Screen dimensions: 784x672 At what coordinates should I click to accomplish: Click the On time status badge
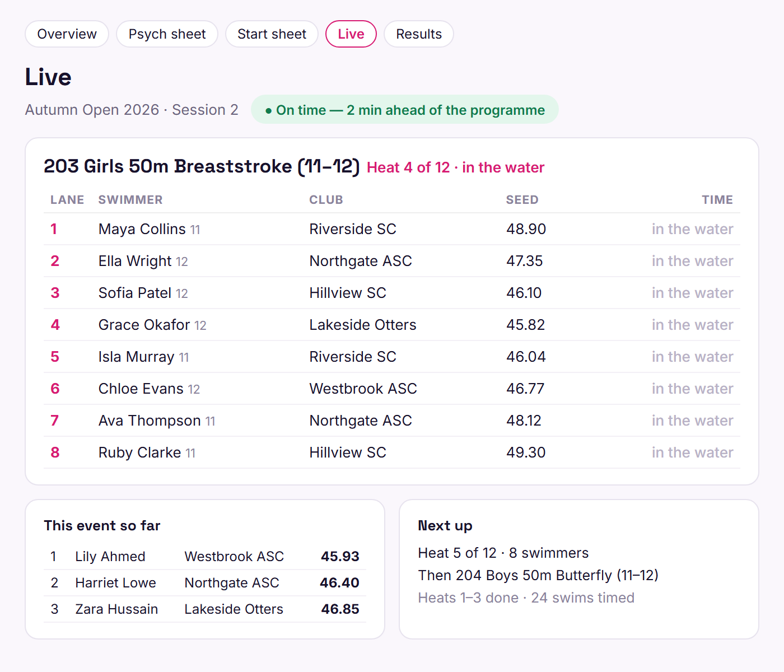404,110
